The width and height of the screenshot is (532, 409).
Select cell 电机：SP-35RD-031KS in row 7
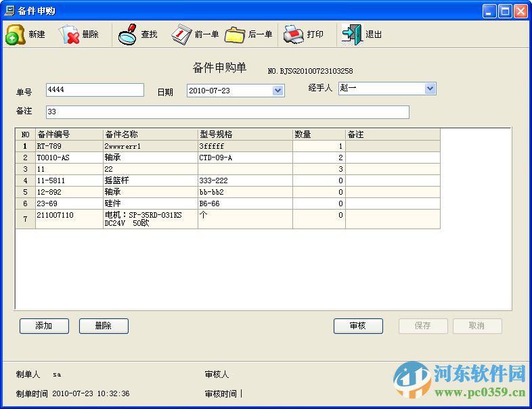[150, 219]
